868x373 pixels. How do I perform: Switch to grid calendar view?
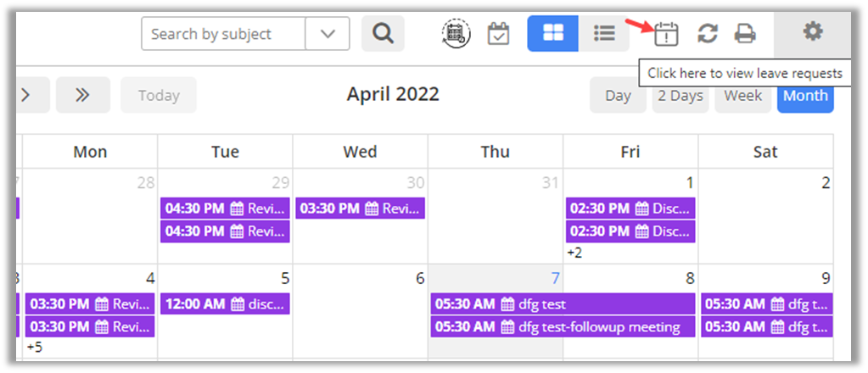[x=553, y=34]
